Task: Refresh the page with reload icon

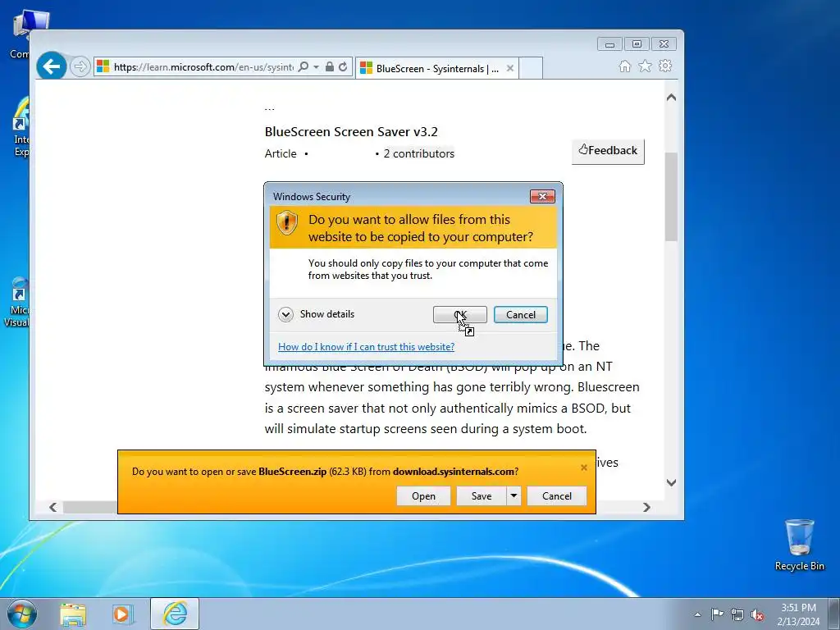Action: coord(343,66)
